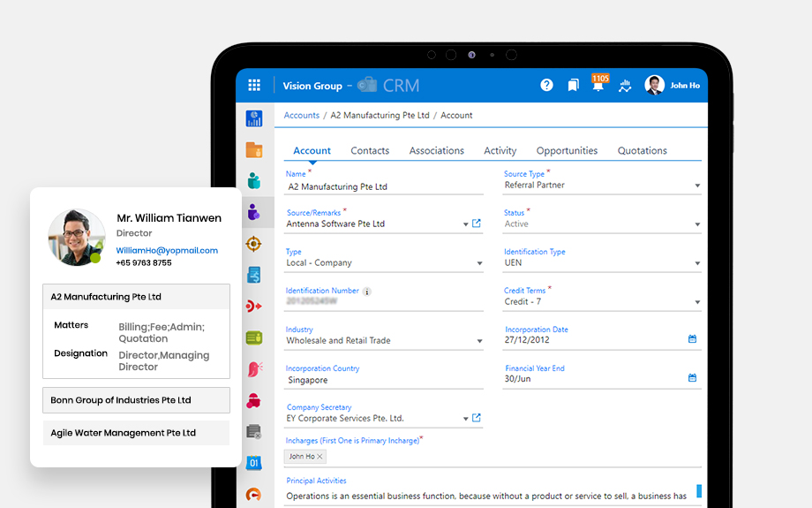Image resolution: width=812 pixels, height=508 pixels.
Task: Open the orange circular sidebar icon
Action: (x=254, y=495)
